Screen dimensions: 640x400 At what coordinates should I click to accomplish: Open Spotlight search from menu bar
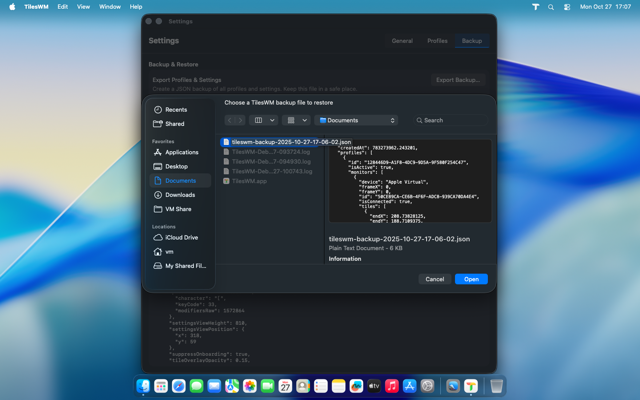(551, 7)
